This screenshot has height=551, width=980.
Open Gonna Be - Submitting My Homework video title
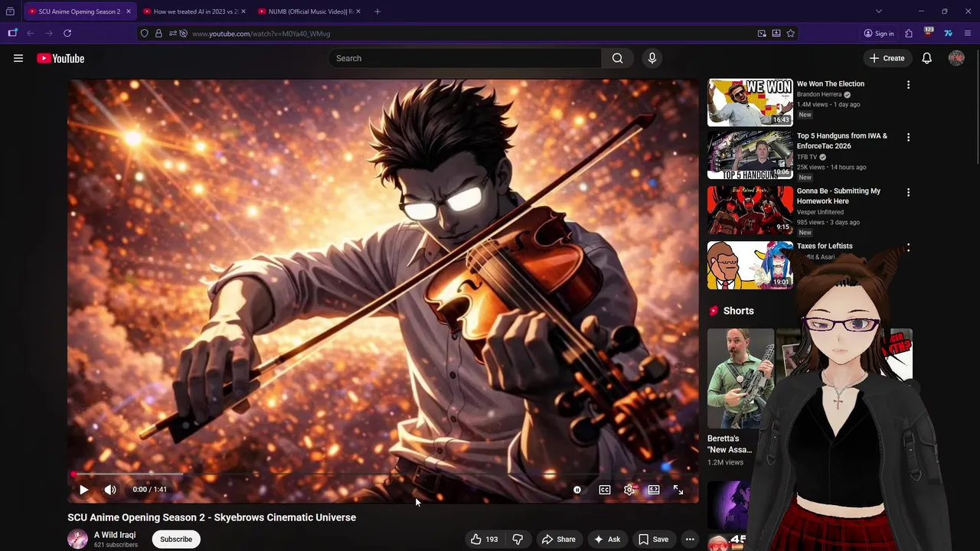point(838,196)
